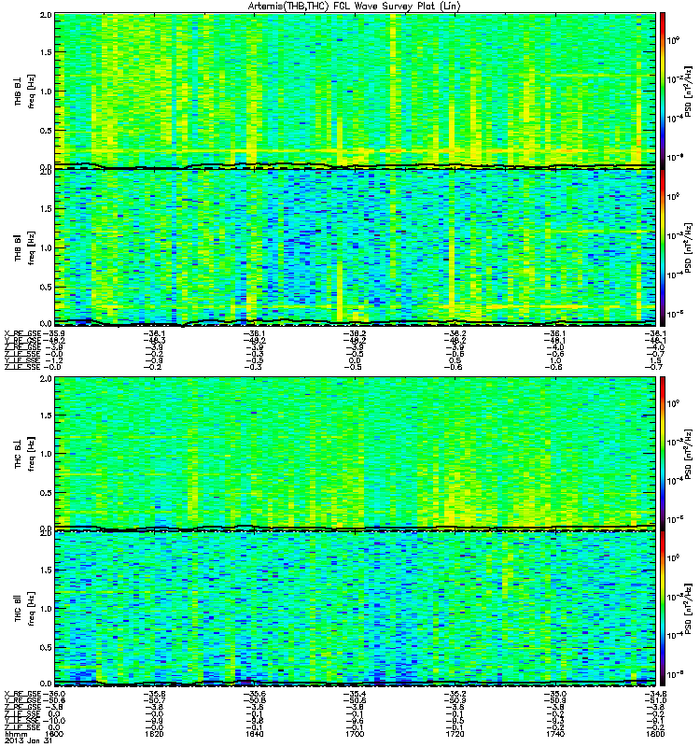700x747 pixels.
Task: Click the THC Y_LE_SSE value '-10.0'
Action: [x=53, y=721]
